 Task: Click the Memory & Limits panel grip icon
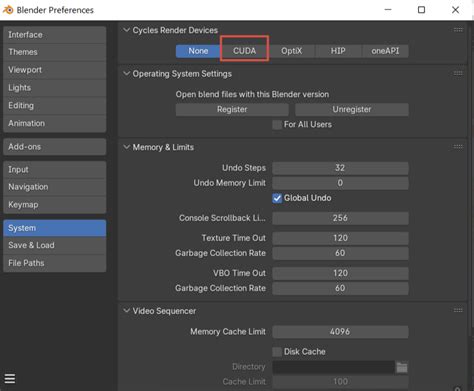pos(458,147)
